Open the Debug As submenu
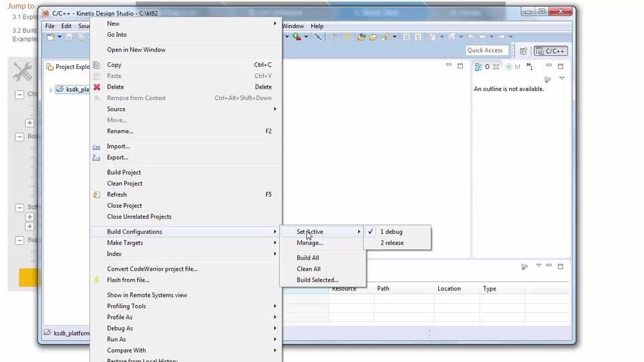644x362 pixels. tap(186, 328)
